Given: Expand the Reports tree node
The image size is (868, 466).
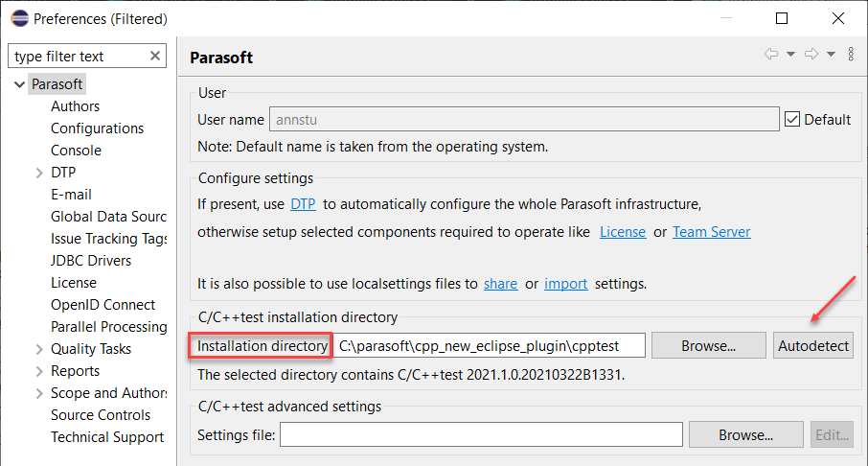Looking at the screenshot, I should coord(39,371).
